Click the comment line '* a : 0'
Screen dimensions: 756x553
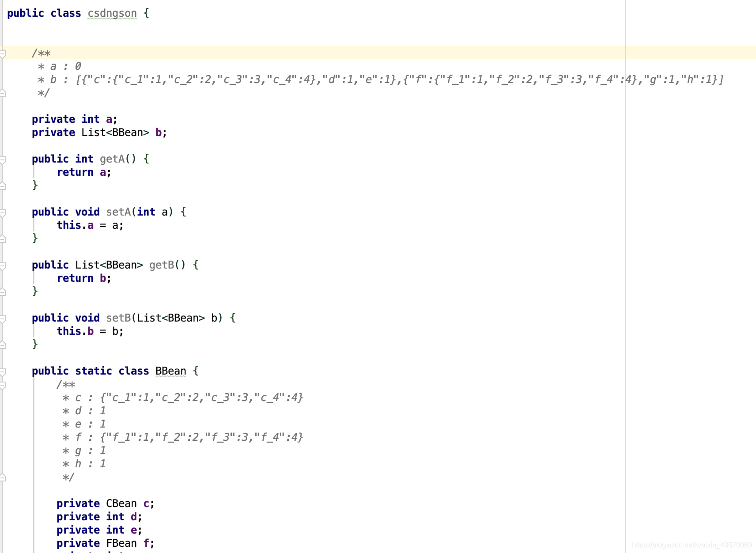pyautogui.click(x=60, y=66)
